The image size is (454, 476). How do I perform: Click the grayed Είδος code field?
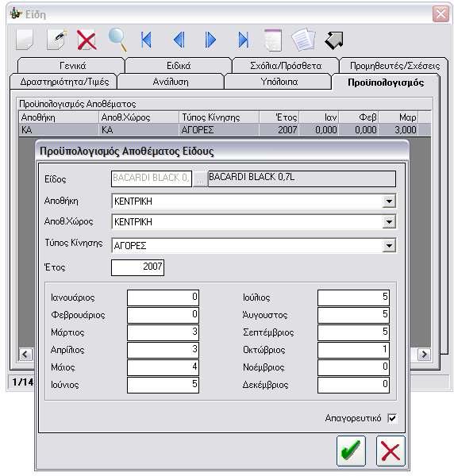[x=152, y=178]
